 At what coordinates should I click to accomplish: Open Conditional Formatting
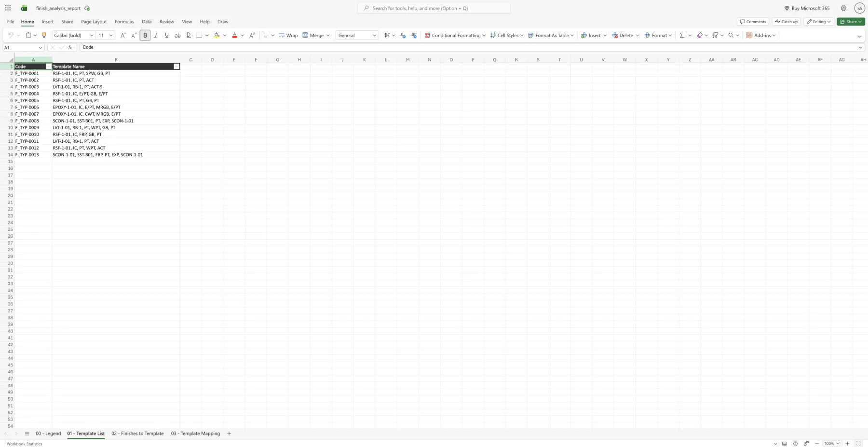coord(454,35)
